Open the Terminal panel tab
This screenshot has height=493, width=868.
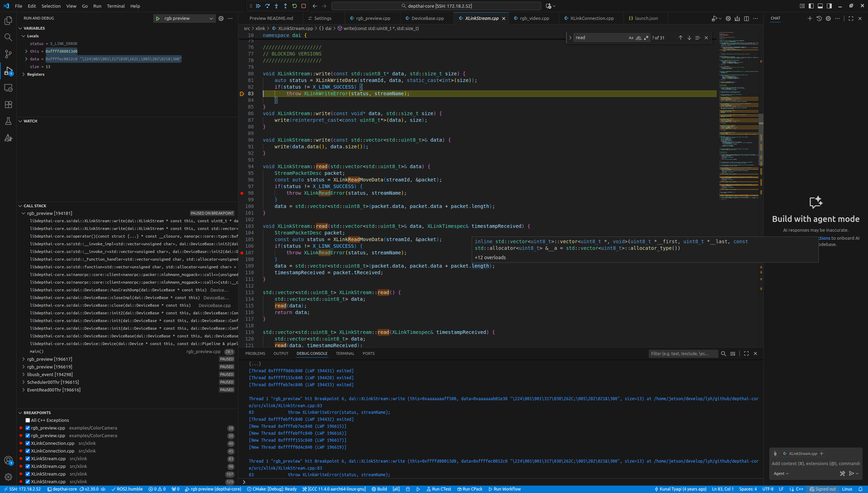(x=345, y=353)
